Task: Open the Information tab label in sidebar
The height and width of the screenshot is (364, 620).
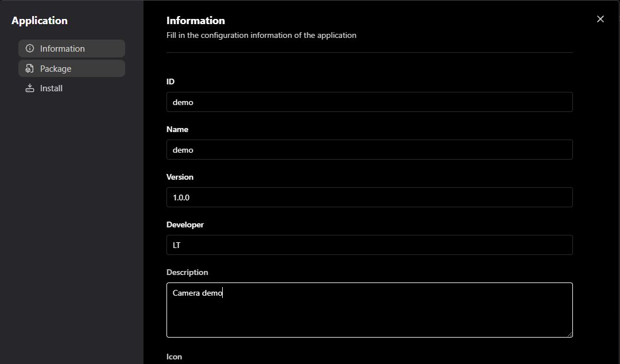Action: pyautogui.click(x=62, y=48)
